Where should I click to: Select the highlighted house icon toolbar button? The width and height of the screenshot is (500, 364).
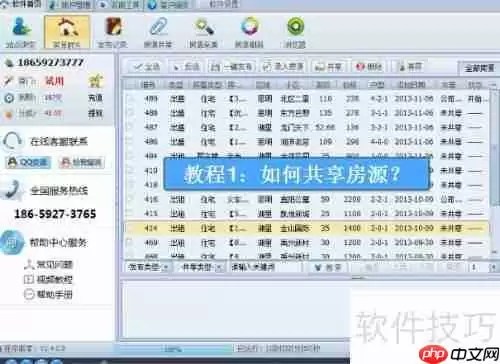pos(67,32)
